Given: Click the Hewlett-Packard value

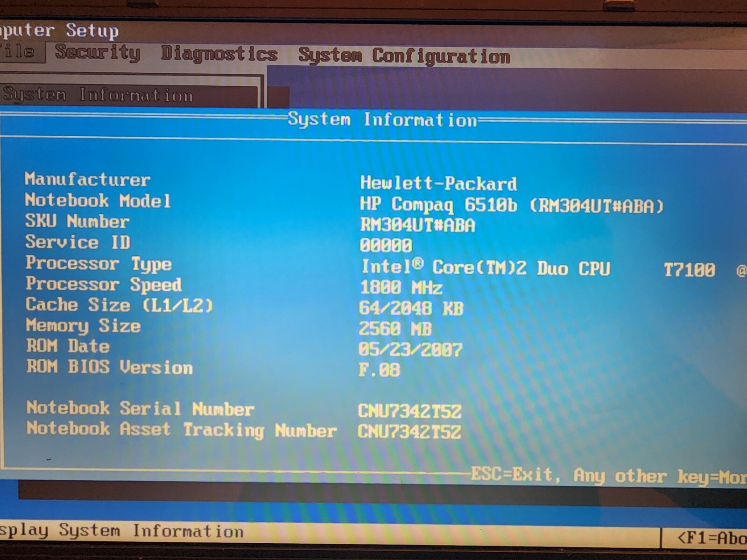Looking at the screenshot, I should (x=438, y=183).
